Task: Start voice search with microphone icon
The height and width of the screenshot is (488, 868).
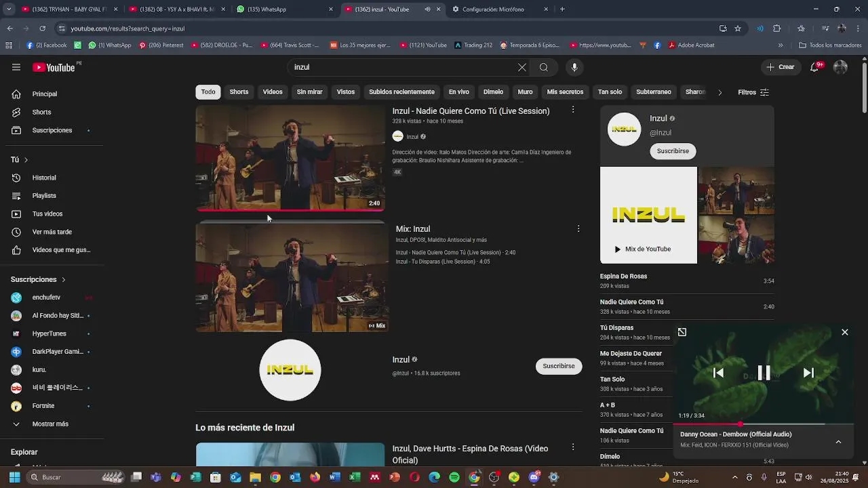Action: pyautogui.click(x=574, y=67)
